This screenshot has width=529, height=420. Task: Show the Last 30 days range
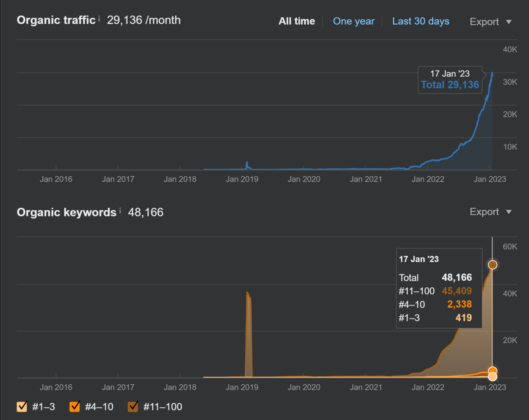click(x=421, y=21)
